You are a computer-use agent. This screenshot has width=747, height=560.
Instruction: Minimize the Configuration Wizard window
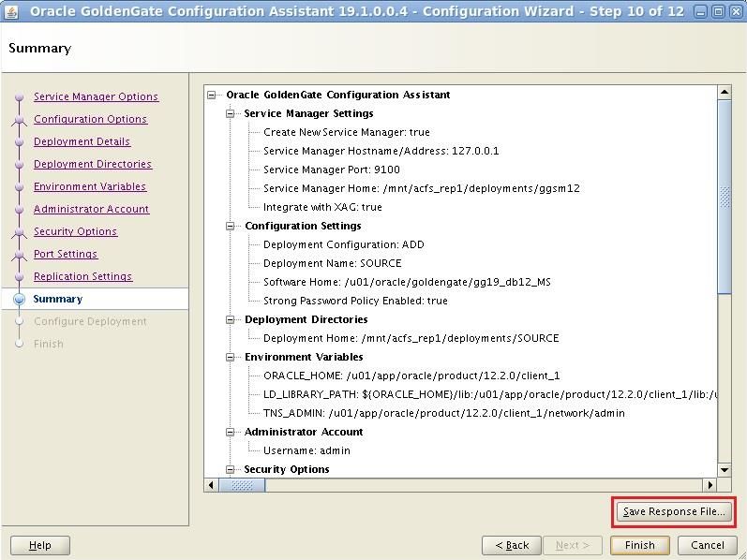[700, 12]
